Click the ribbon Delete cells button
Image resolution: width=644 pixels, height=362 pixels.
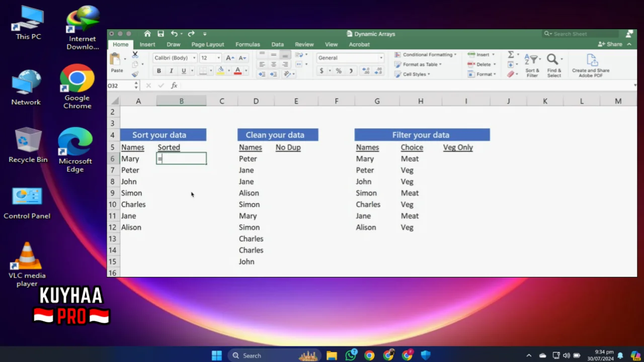click(x=482, y=64)
